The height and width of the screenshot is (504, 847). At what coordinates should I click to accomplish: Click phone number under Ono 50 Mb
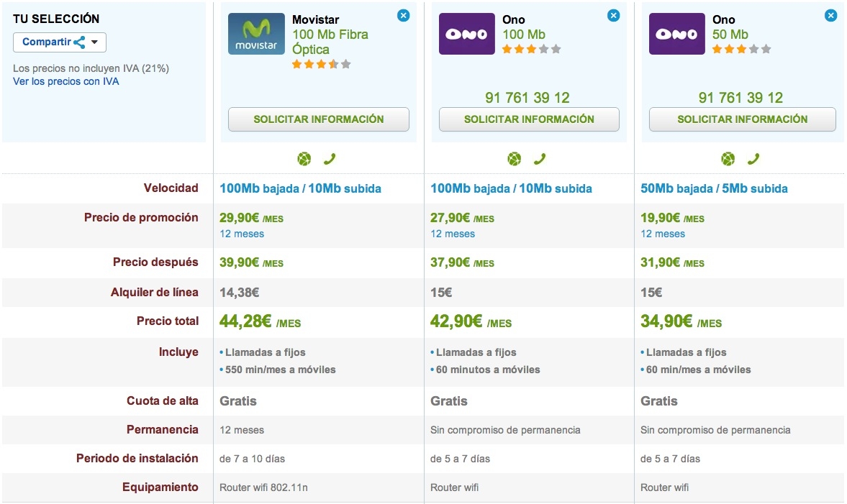coord(740,98)
